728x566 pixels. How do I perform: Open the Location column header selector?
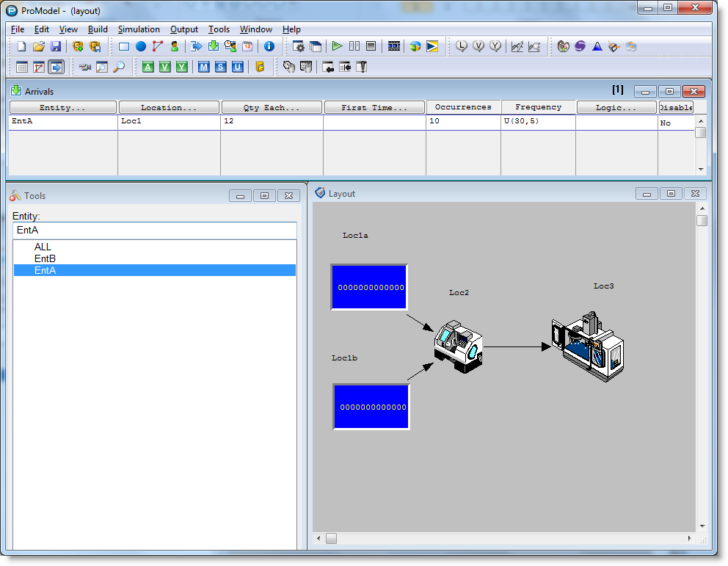pos(169,107)
